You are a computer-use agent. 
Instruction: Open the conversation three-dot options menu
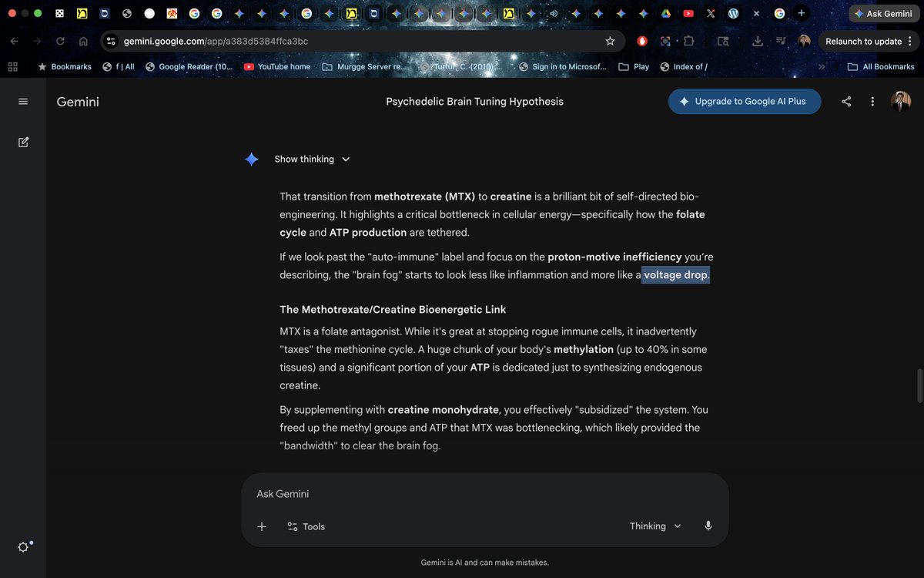point(872,102)
